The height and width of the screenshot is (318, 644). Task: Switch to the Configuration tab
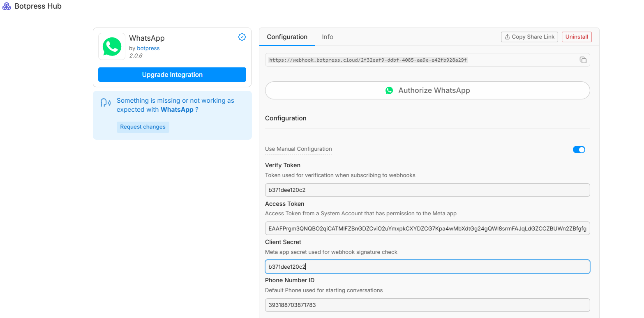pos(287,37)
